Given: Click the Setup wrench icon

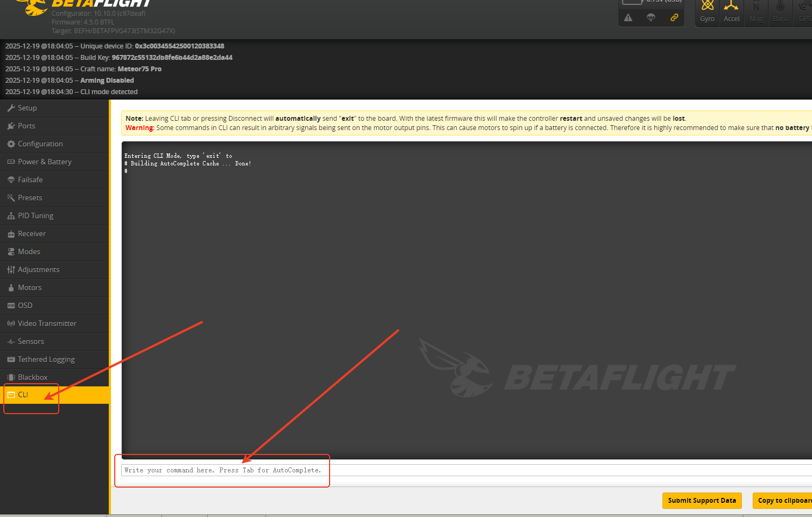Looking at the screenshot, I should 11,108.
